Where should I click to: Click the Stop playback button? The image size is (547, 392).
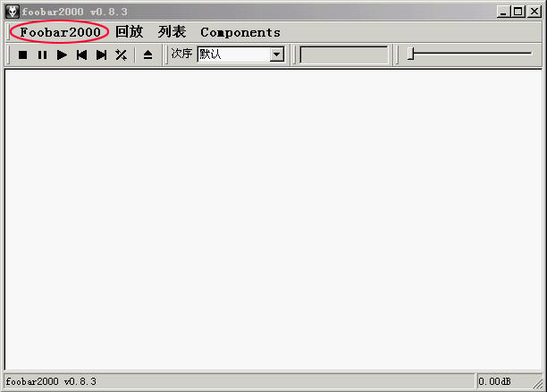tap(22, 55)
